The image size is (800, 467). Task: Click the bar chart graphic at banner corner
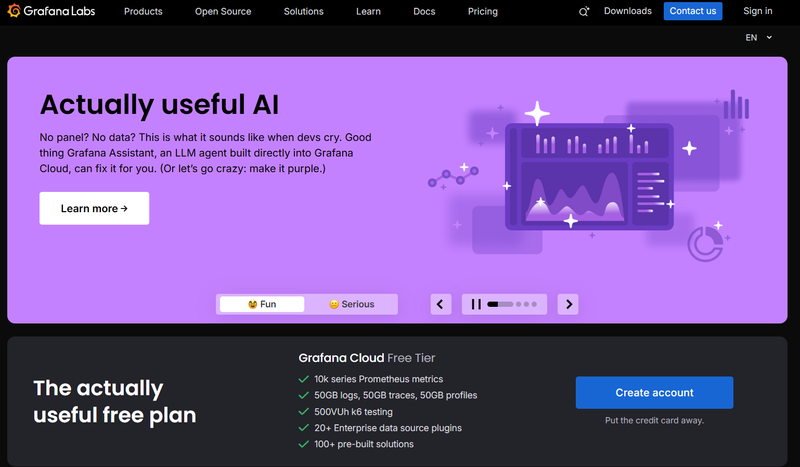pos(736,105)
